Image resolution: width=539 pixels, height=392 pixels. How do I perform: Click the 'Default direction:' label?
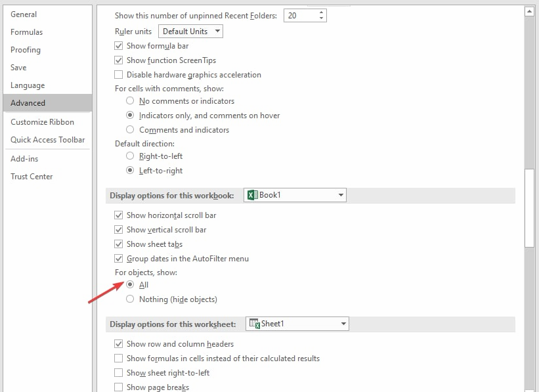[x=144, y=144]
